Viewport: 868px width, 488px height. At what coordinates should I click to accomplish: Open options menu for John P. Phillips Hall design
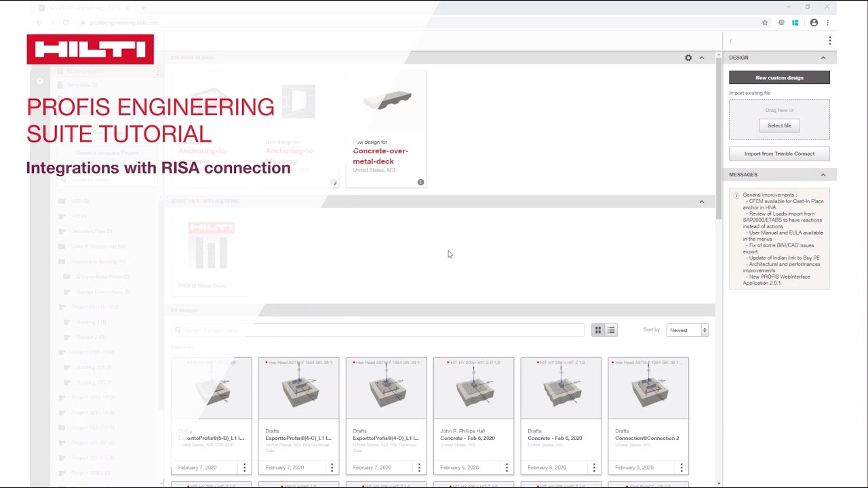(507, 468)
